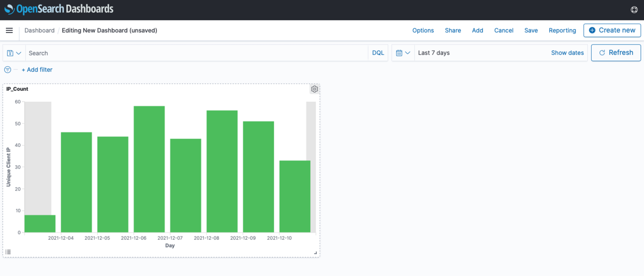Open the hamburger navigation menu
The width and height of the screenshot is (644, 276).
coord(9,30)
